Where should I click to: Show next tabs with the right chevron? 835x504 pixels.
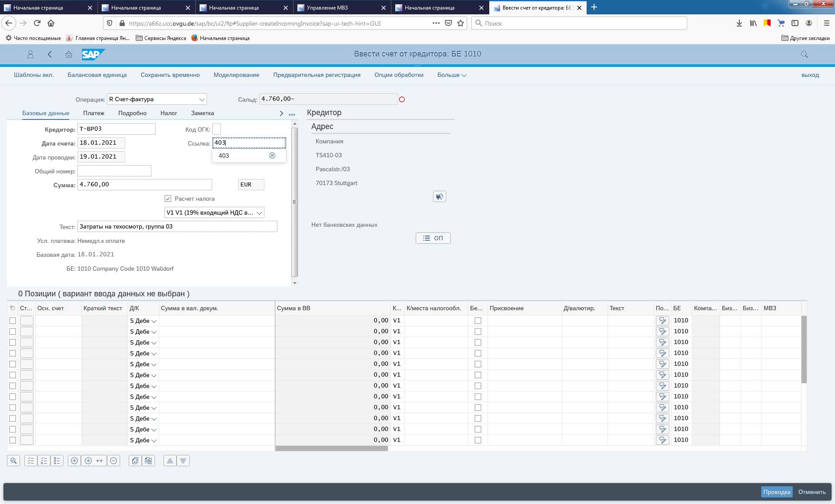tap(281, 113)
